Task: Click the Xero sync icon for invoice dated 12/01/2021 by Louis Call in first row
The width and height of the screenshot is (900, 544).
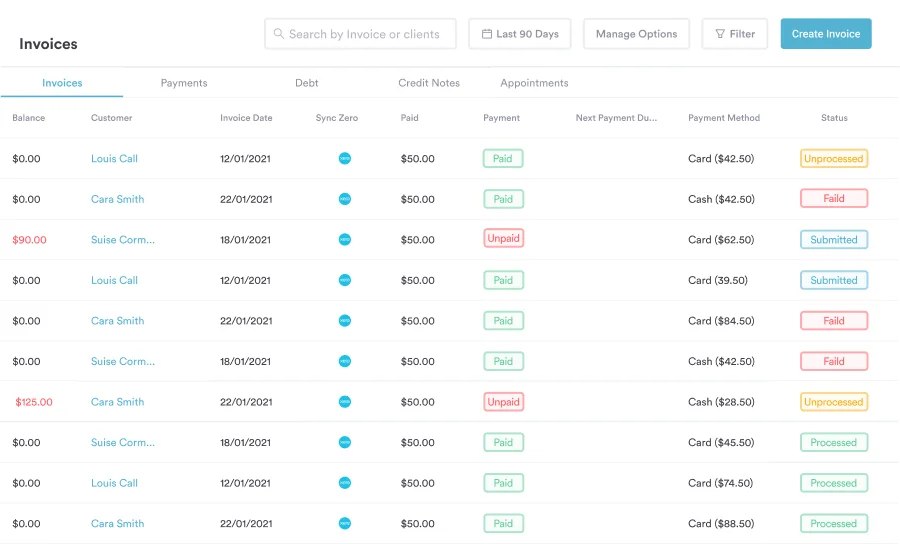Action: 345,158
